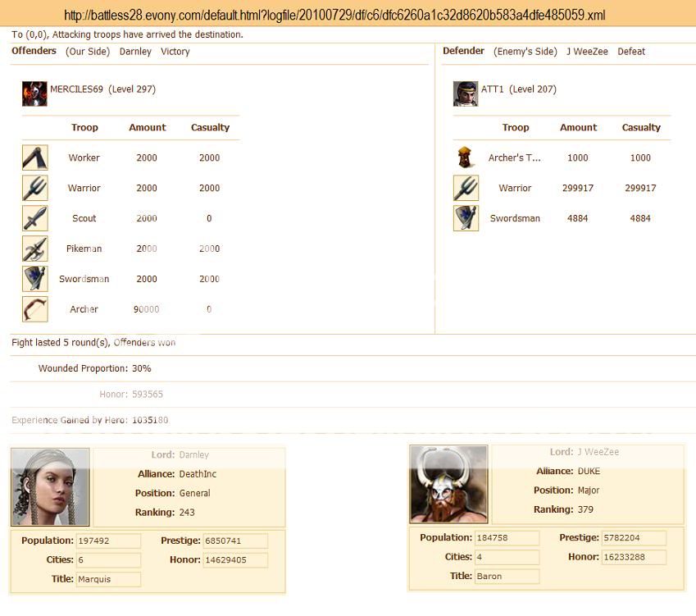Click Darnley's Prestige value field
The image size is (696, 616).
(x=236, y=541)
